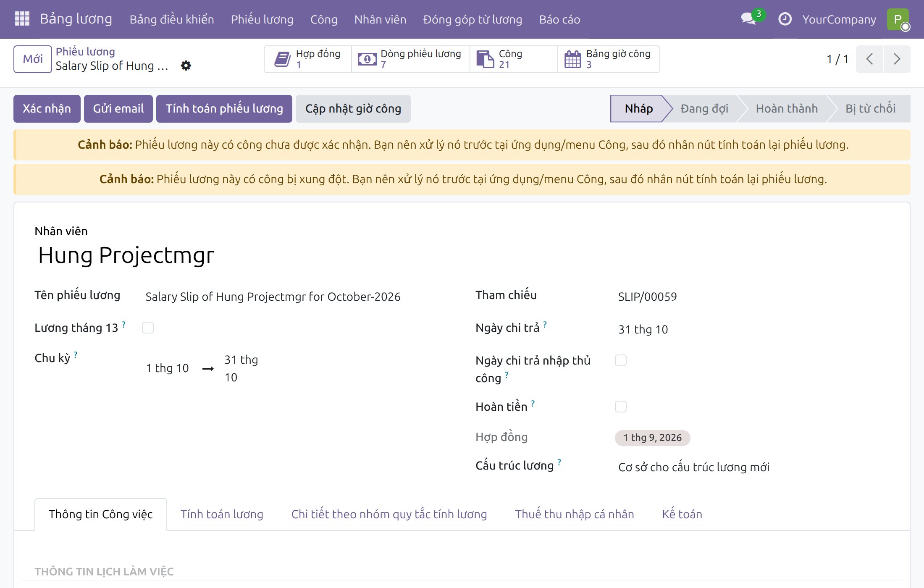Click the Xác nhận button

point(47,109)
